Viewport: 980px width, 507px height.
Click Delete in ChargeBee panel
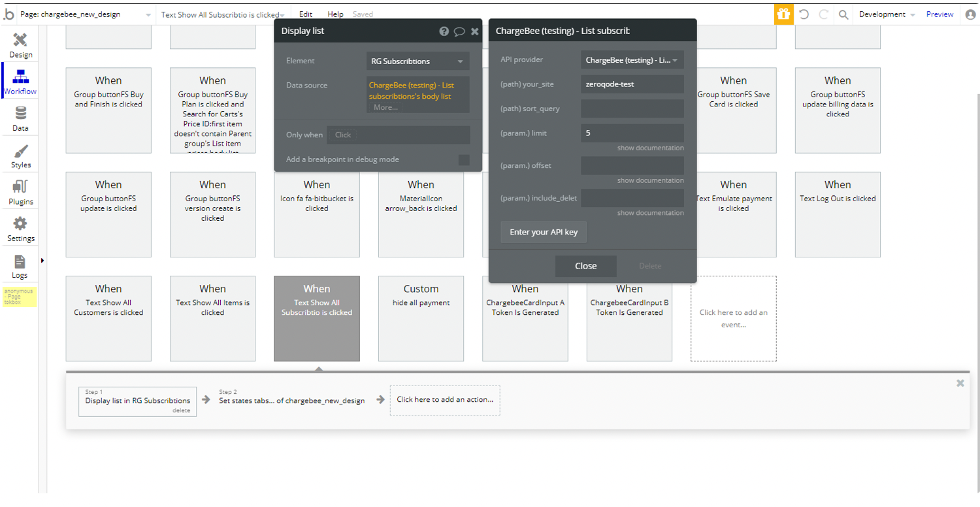coord(650,266)
